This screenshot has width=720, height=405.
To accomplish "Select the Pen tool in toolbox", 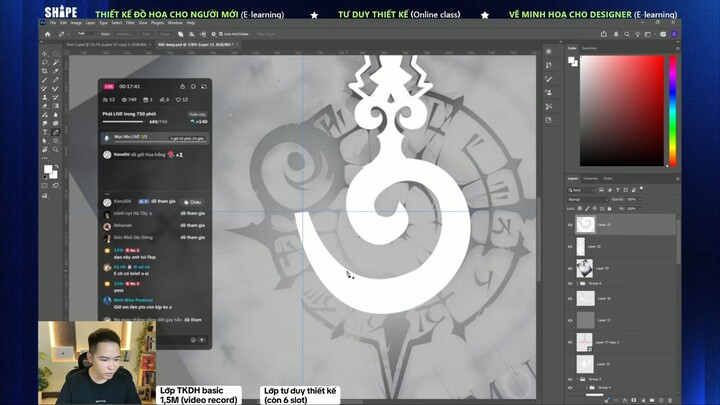I will point(56,132).
